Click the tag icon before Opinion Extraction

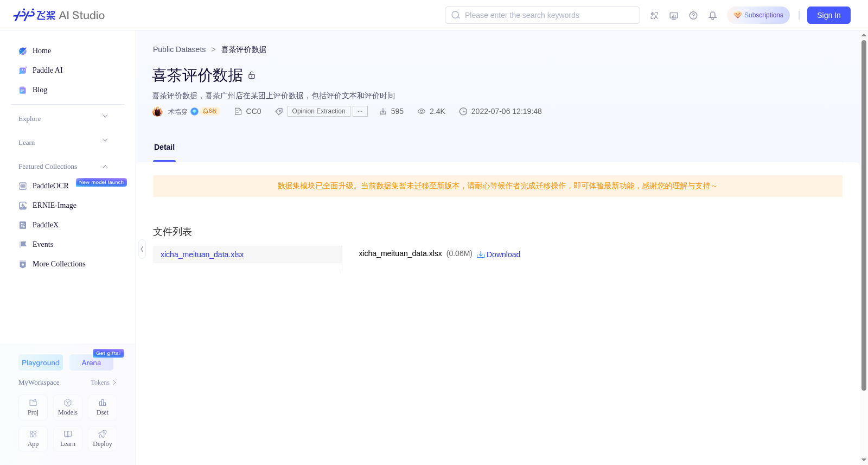pos(279,111)
